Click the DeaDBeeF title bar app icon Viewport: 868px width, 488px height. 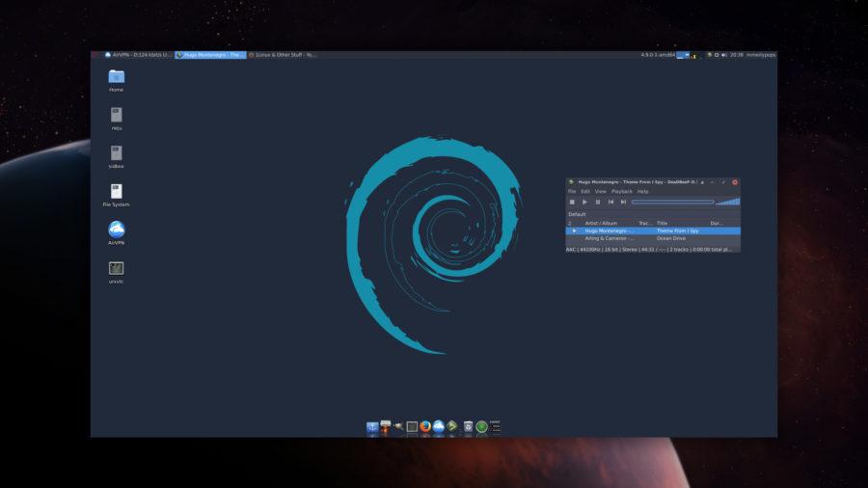[x=571, y=181]
